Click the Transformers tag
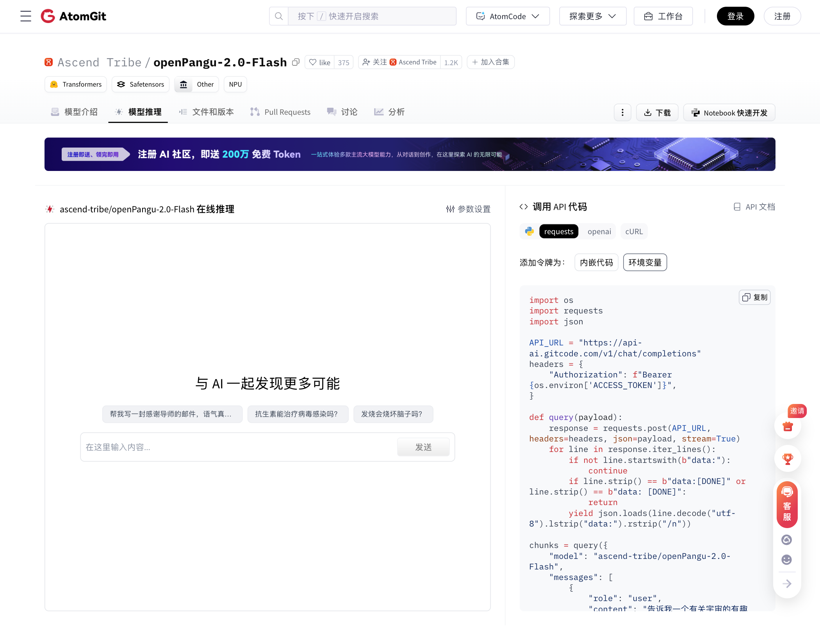Image resolution: width=820 pixels, height=644 pixels. 76,84
